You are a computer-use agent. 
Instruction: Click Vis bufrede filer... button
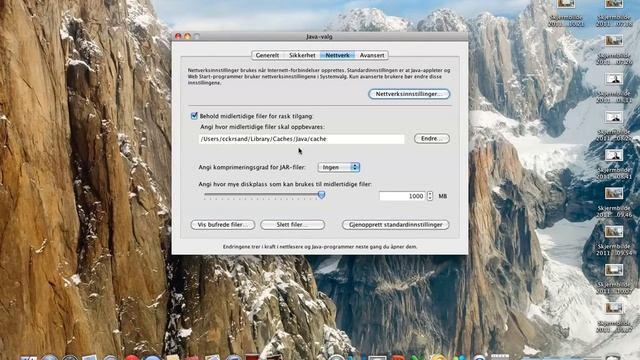pyautogui.click(x=223, y=225)
